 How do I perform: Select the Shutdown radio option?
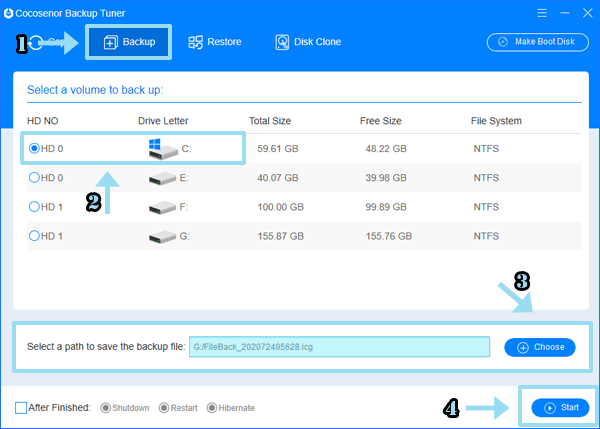click(105, 408)
